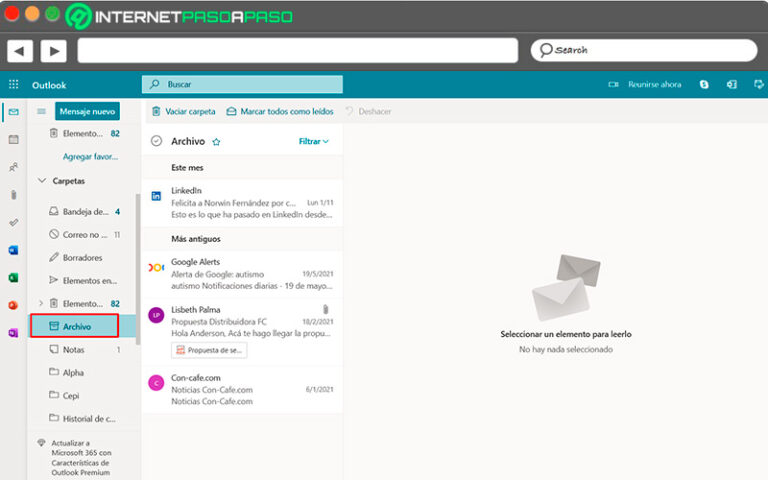Click the Reunirse ahora camera icon
Viewport: 768px width, 480px height.
pos(613,84)
